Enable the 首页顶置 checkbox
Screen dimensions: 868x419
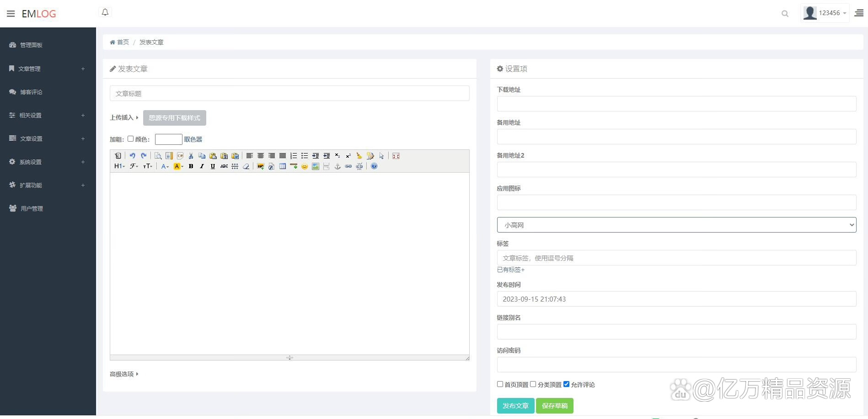(500, 384)
